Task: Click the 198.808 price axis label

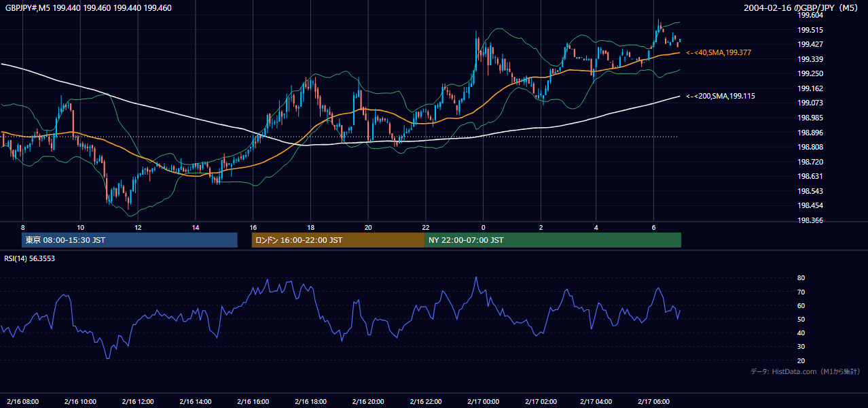Action: pyautogui.click(x=810, y=147)
